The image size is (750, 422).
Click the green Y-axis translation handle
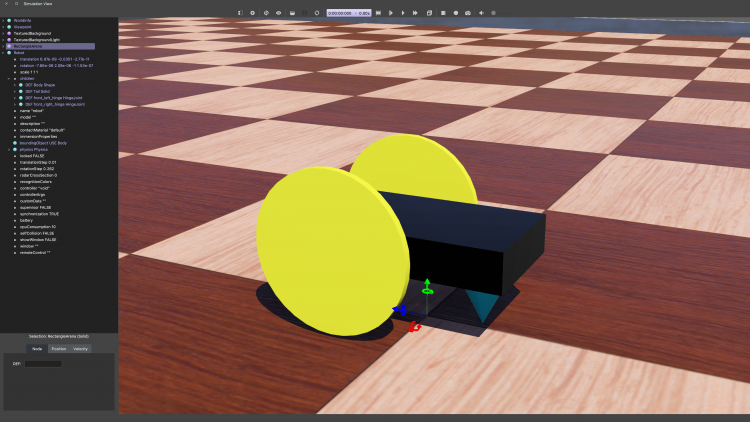pyautogui.click(x=427, y=286)
